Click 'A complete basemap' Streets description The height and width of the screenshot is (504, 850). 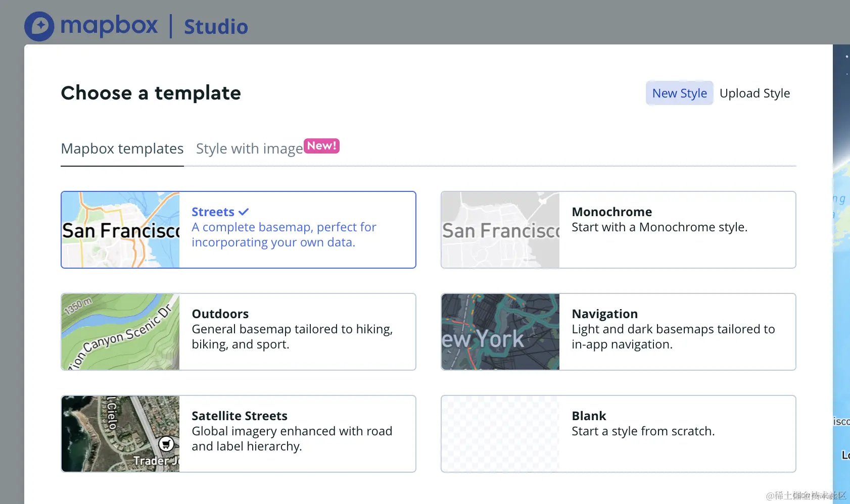click(x=284, y=235)
